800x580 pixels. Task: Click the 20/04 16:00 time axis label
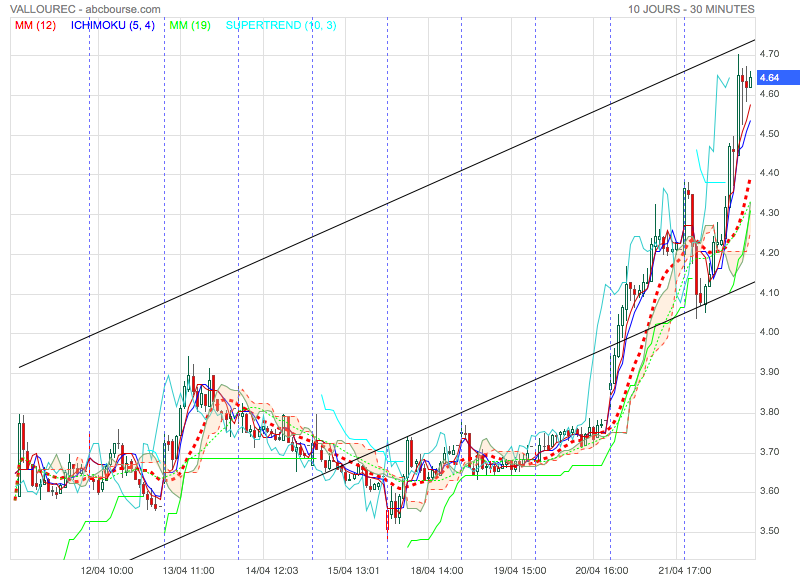[602, 570]
